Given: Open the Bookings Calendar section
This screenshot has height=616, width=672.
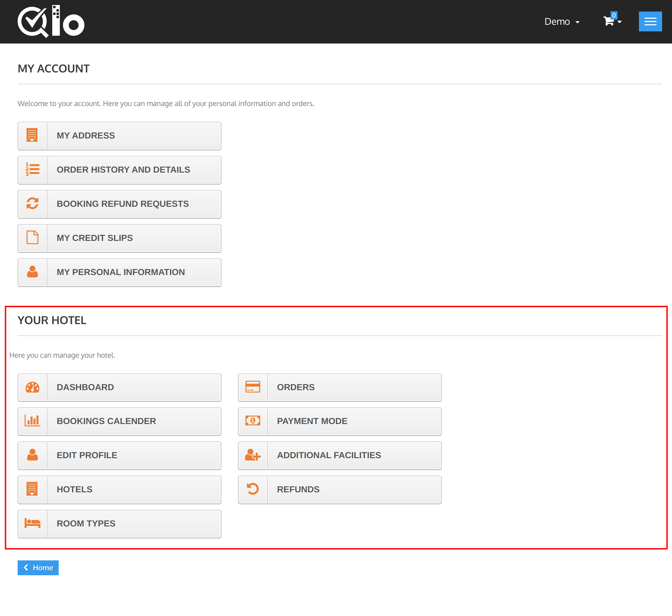Looking at the screenshot, I should [120, 421].
